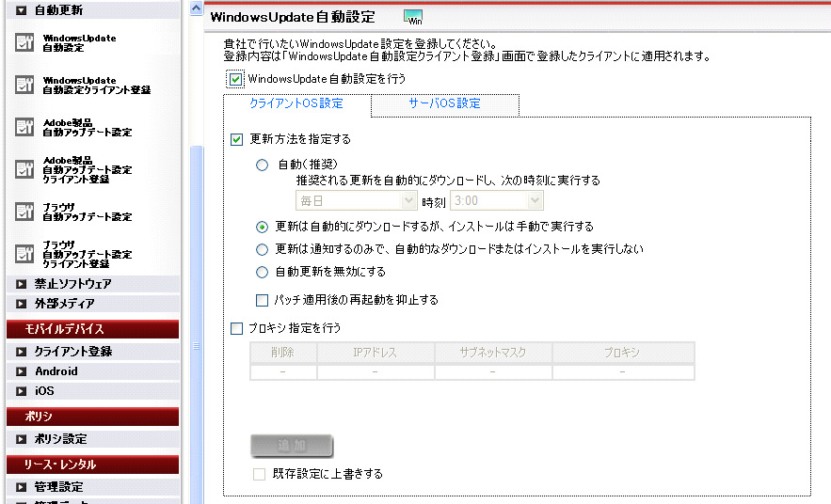The height and width of the screenshot is (504, 831).
Task: Open WindowsUpdate自動設定 sidebar icon
Action: 24,42
